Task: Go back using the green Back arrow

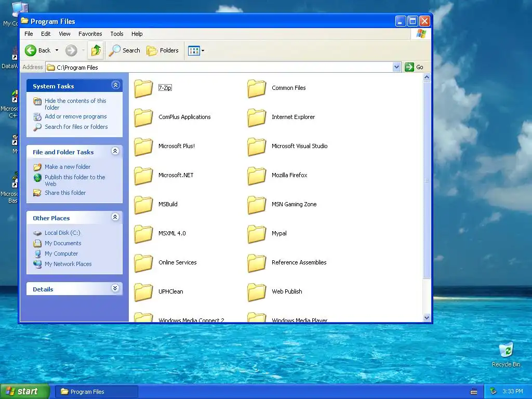Action: [31, 50]
